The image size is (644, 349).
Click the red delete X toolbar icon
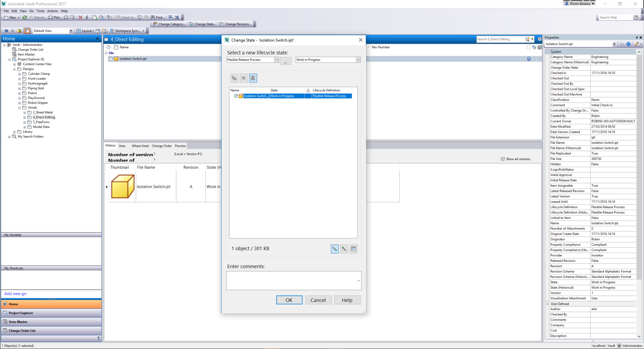point(80,17)
